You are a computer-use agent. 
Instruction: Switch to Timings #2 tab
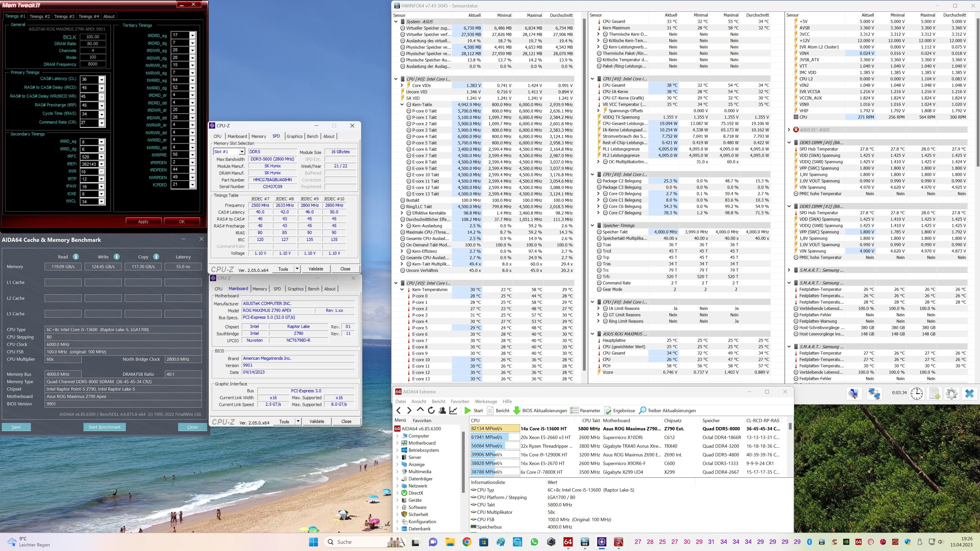40,16
